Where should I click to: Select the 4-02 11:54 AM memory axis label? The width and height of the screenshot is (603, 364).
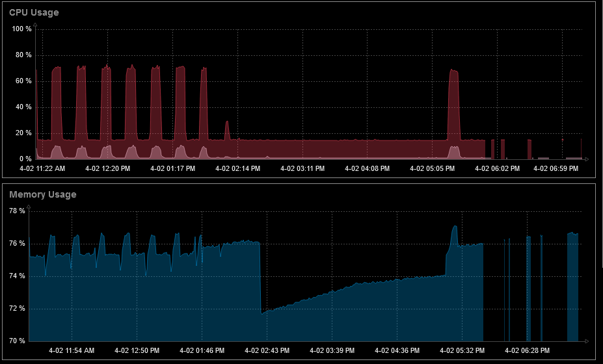72,350
